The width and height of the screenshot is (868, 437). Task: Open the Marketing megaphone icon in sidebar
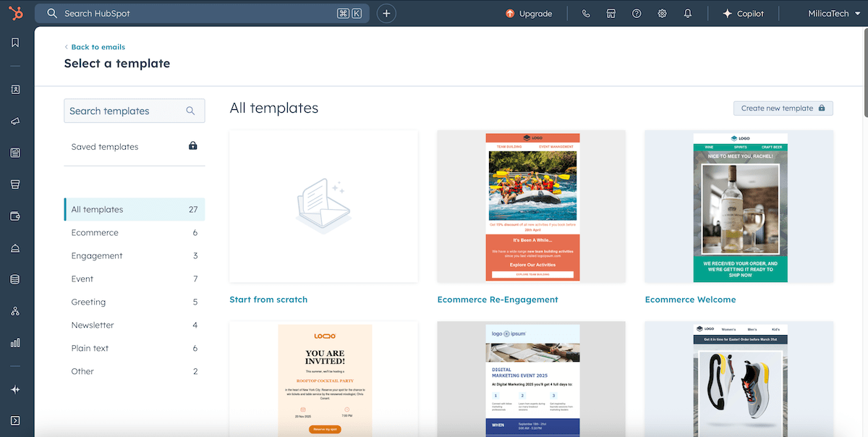point(15,122)
